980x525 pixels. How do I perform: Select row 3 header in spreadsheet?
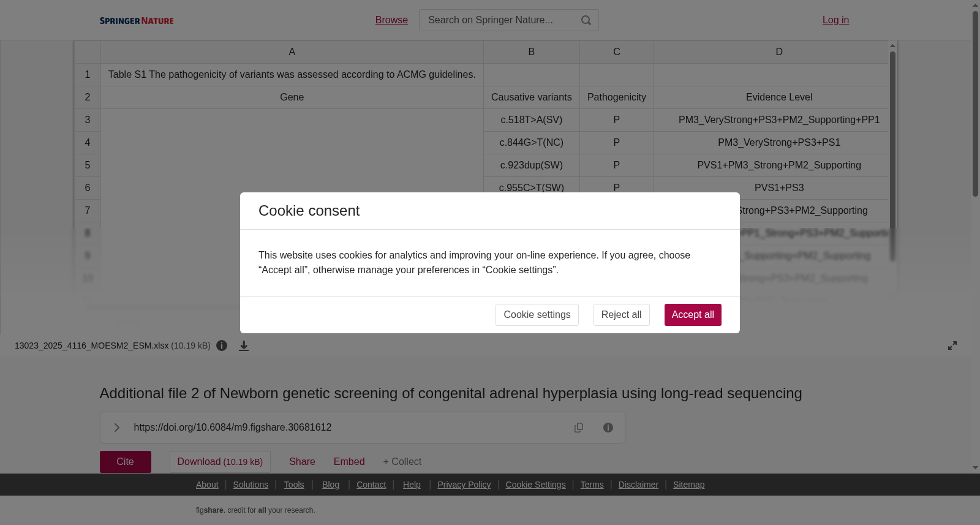coord(88,120)
